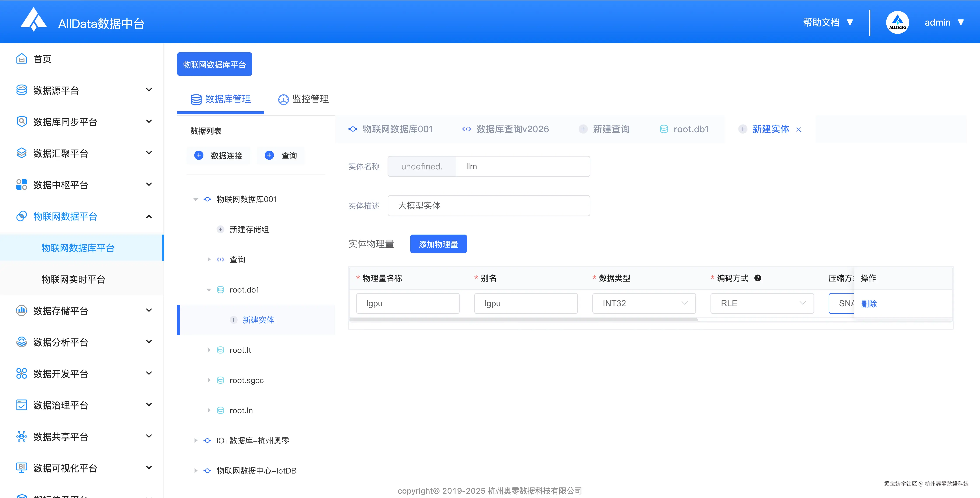
Task: Click the 删除 link in the table row
Action: 868,304
